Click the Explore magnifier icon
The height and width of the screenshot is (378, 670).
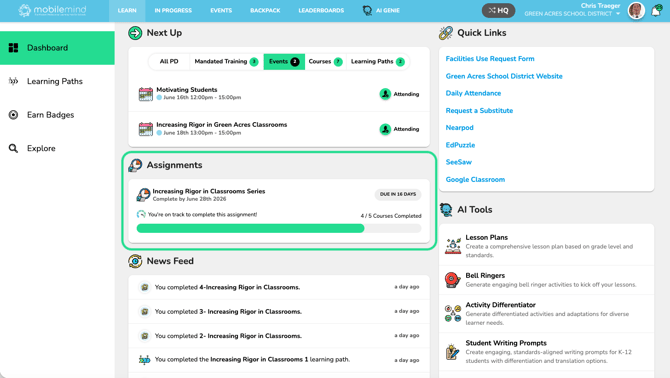click(14, 148)
